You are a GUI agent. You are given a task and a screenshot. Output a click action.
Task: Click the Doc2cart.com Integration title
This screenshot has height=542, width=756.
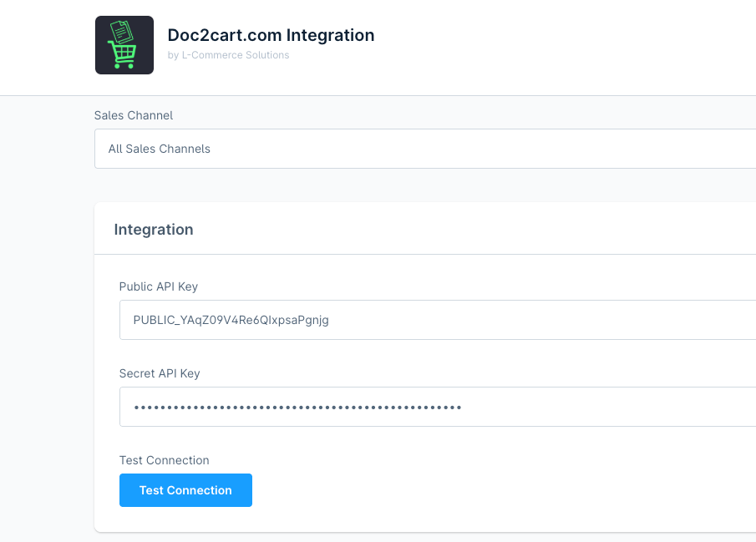[271, 35]
